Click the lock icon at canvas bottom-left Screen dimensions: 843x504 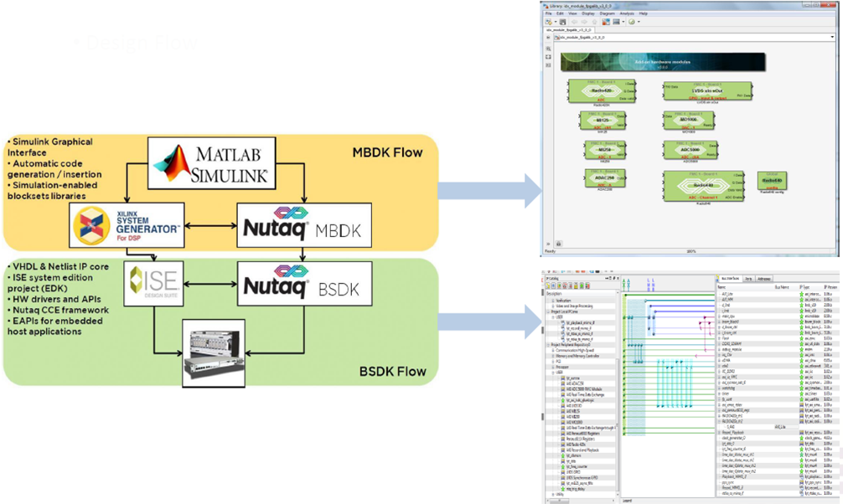559,244
